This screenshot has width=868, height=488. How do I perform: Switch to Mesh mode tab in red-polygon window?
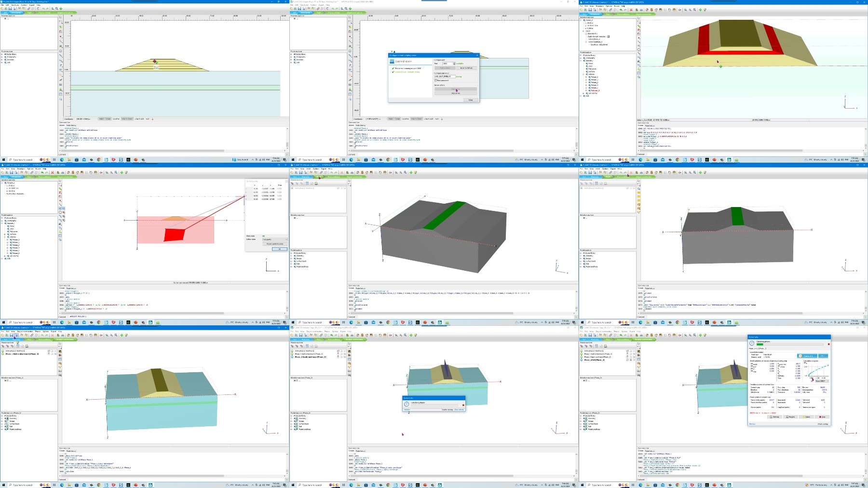pos(29,177)
